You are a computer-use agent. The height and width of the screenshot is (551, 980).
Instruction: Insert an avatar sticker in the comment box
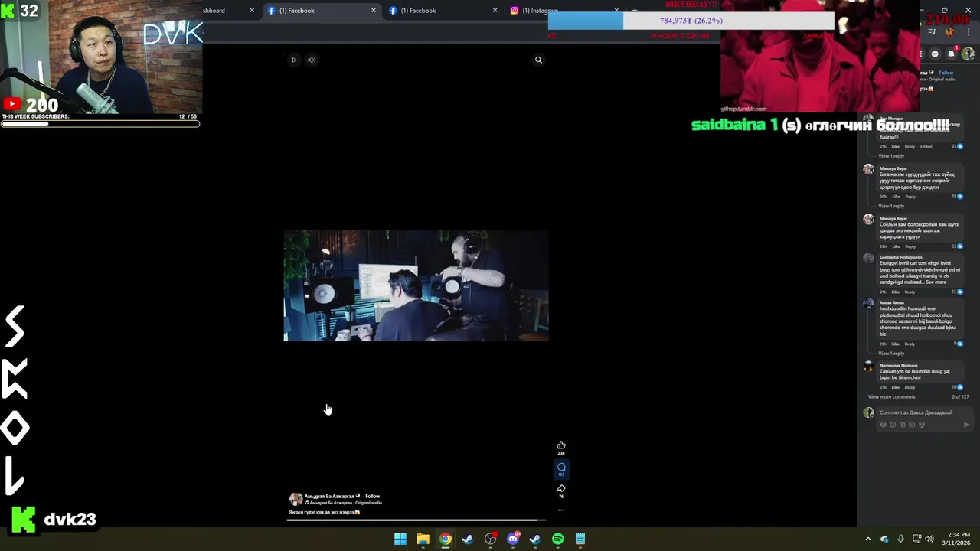tap(883, 425)
